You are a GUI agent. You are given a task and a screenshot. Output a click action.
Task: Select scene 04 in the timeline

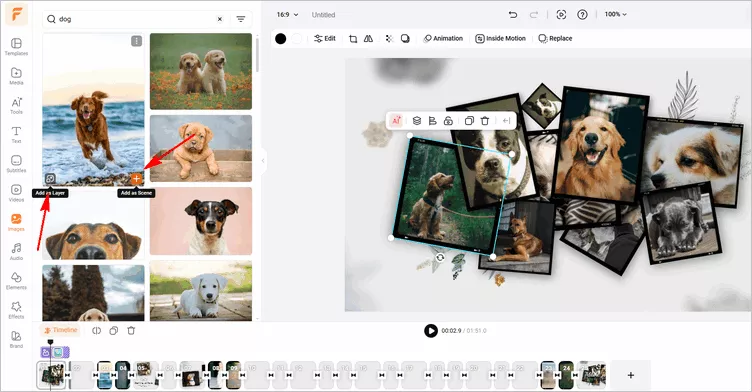pyautogui.click(x=122, y=375)
